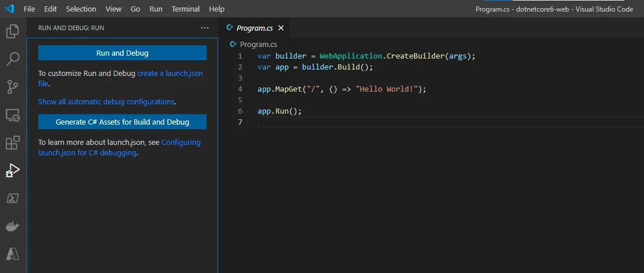Click Generate C# Assets for Build and Debug
The height and width of the screenshot is (273, 644).
click(122, 122)
